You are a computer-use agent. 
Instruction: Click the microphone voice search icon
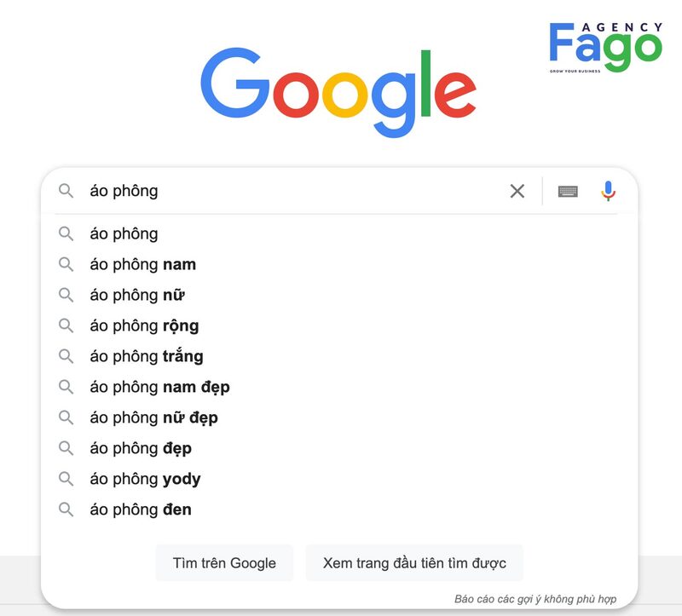coord(608,191)
